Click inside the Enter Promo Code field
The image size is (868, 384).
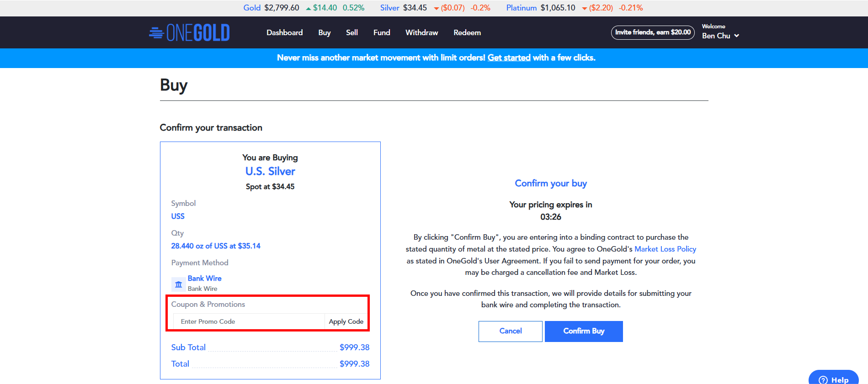tap(249, 321)
